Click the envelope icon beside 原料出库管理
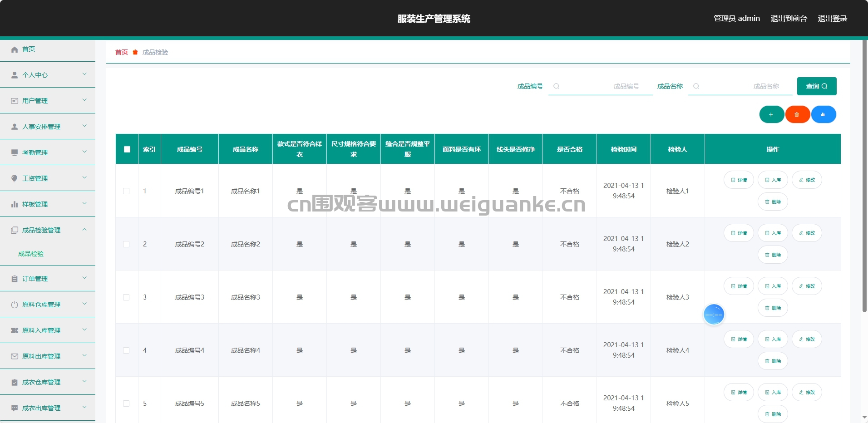 (x=15, y=356)
